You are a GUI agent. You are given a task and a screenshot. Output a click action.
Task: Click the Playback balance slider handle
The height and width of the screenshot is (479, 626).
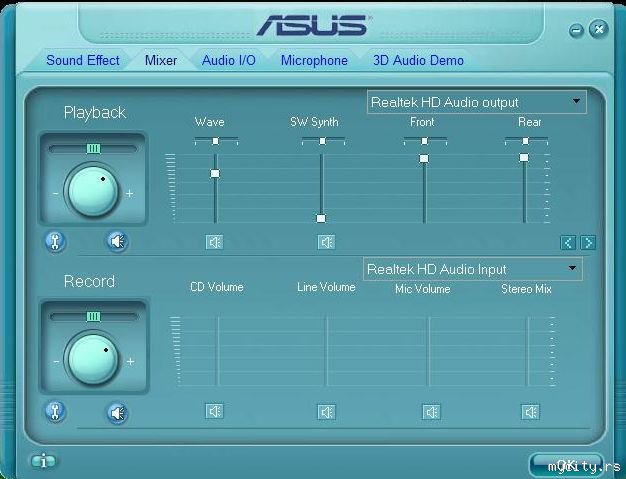(x=93, y=149)
